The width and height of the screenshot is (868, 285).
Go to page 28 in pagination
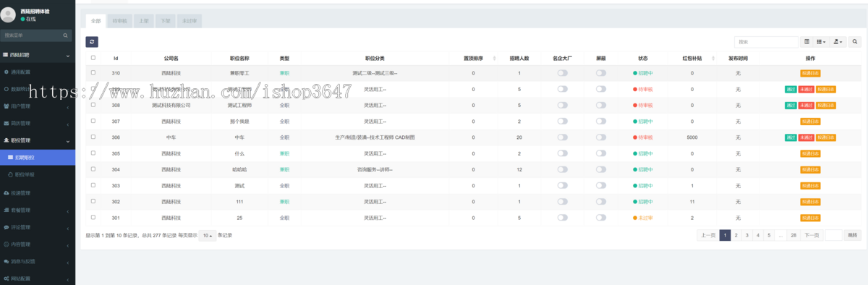793,235
